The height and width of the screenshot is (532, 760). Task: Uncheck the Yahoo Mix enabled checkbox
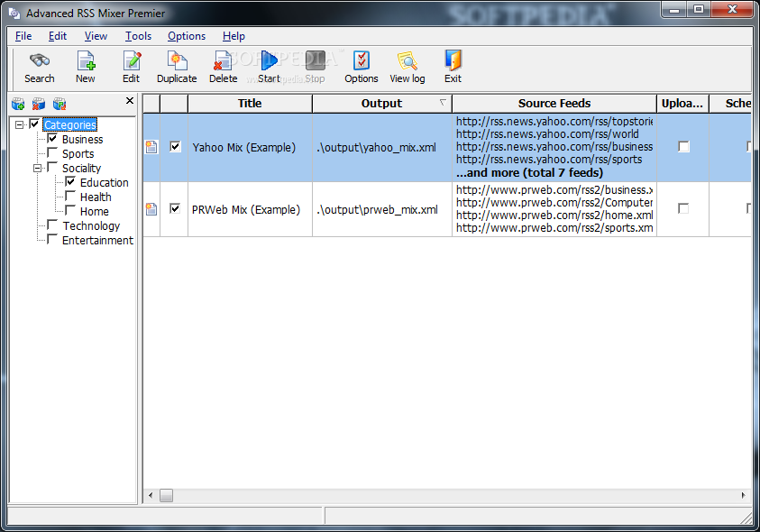click(x=175, y=146)
